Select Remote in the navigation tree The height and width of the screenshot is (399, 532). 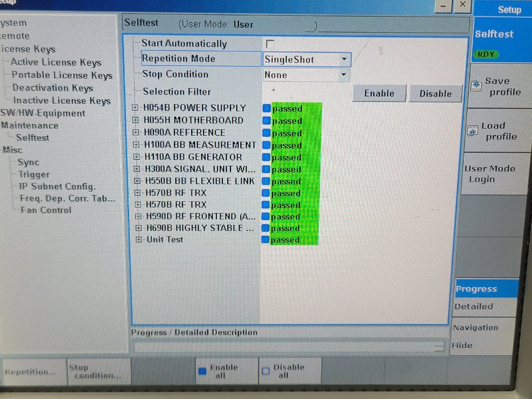tap(15, 36)
